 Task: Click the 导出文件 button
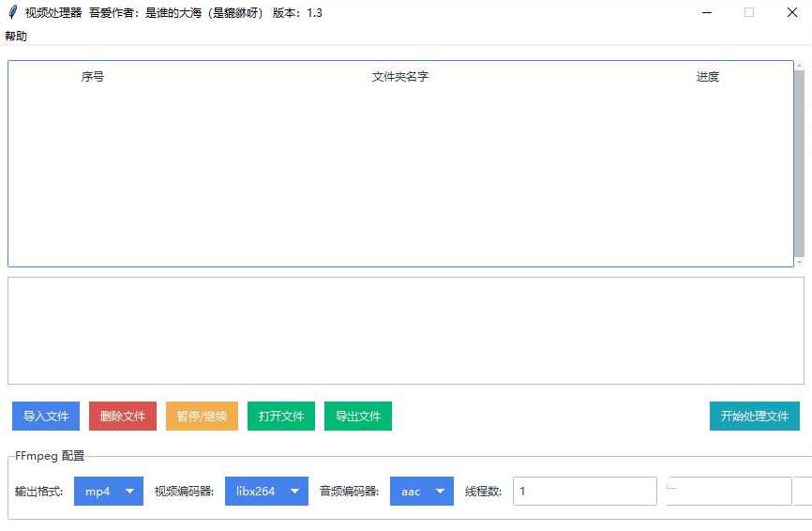(x=358, y=416)
